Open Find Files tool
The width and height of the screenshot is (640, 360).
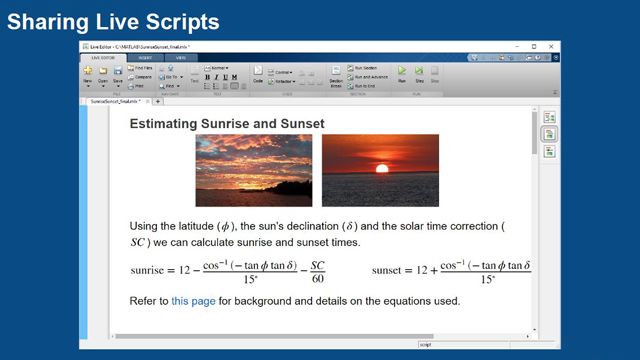pyautogui.click(x=140, y=68)
